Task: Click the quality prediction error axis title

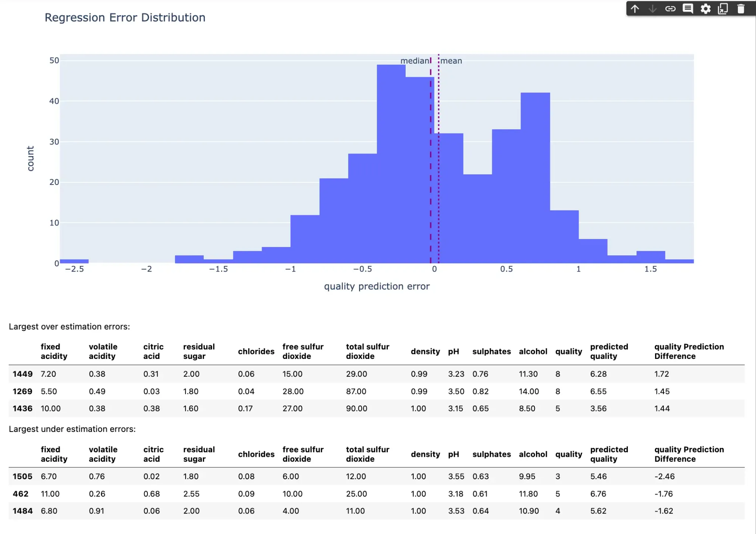Action: pyautogui.click(x=377, y=286)
